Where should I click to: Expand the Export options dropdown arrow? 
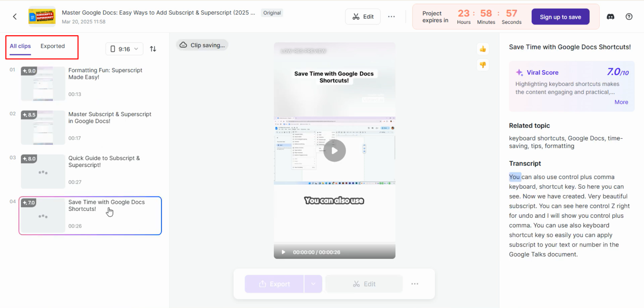click(313, 284)
